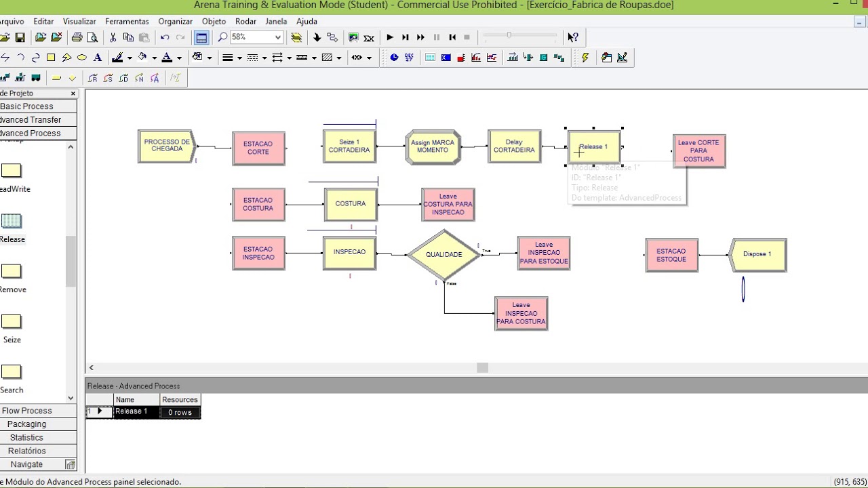This screenshot has height=488, width=868.
Task: Open the Relatórios panel
Action: click(x=38, y=451)
